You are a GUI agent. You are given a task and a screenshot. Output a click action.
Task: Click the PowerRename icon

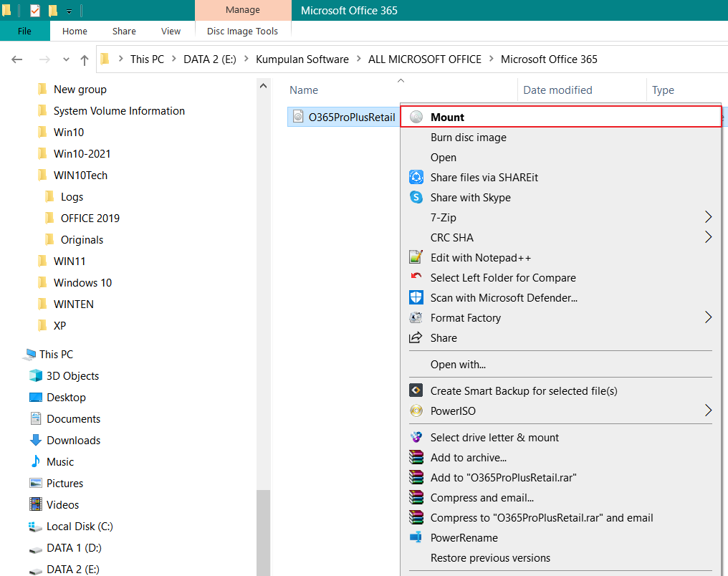pos(416,537)
